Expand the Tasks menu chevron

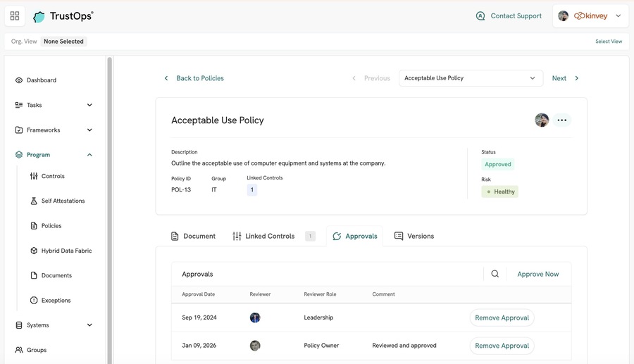tap(89, 105)
